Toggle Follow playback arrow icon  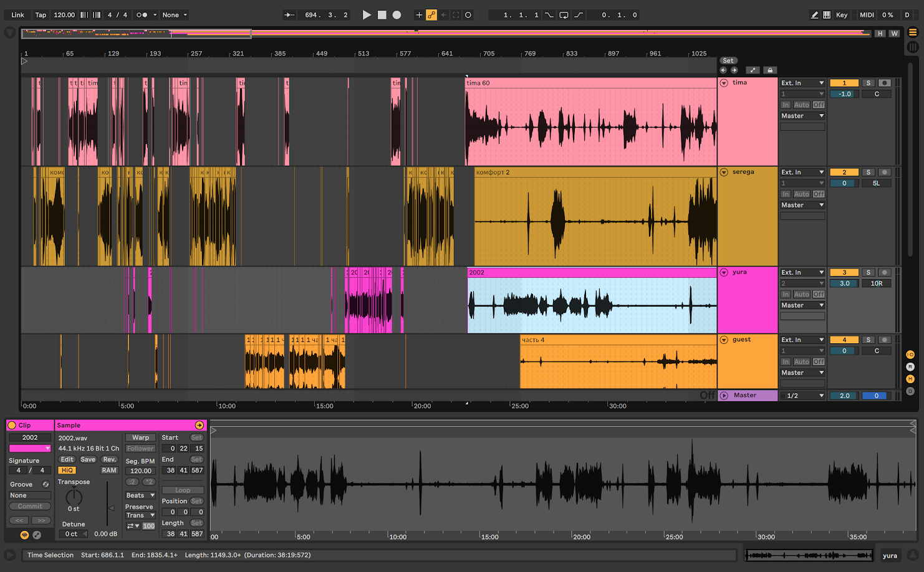[x=289, y=15]
